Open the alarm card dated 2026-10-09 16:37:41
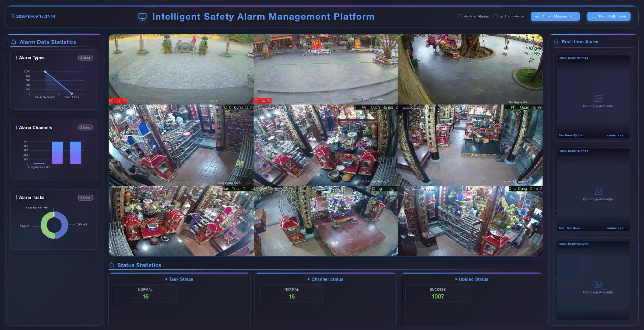This screenshot has height=330, width=644. (593, 97)
